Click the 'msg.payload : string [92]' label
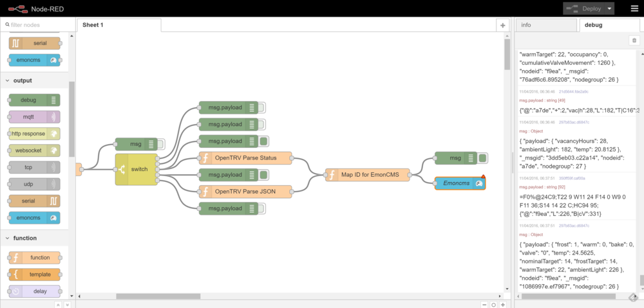 pos(540,187)
